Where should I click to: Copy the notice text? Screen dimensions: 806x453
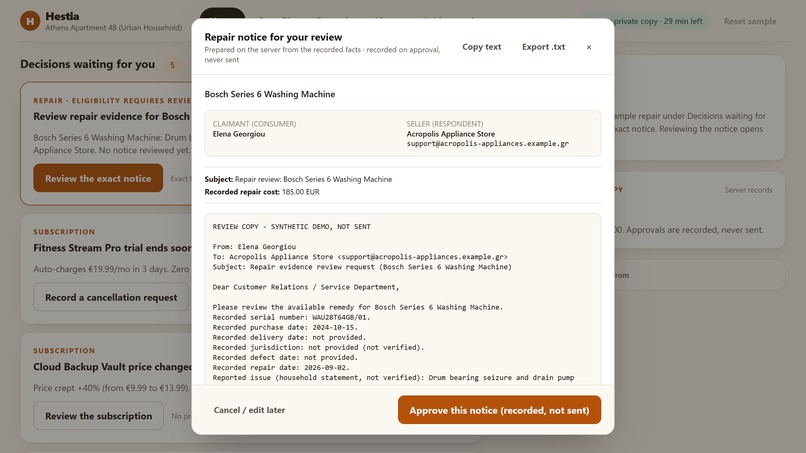[482, 47]
